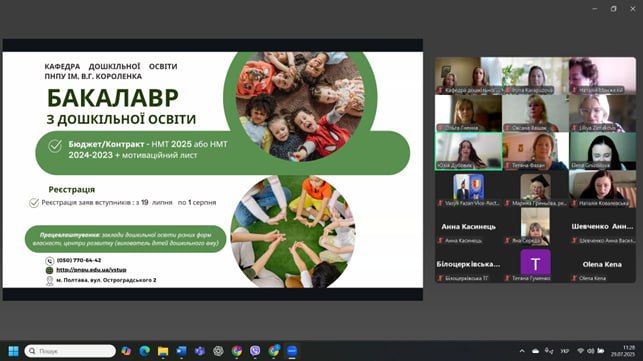Screen dimensions: 643x361
Task: Open Copilot from the taskbar
Action: click(x=126, y=351)
